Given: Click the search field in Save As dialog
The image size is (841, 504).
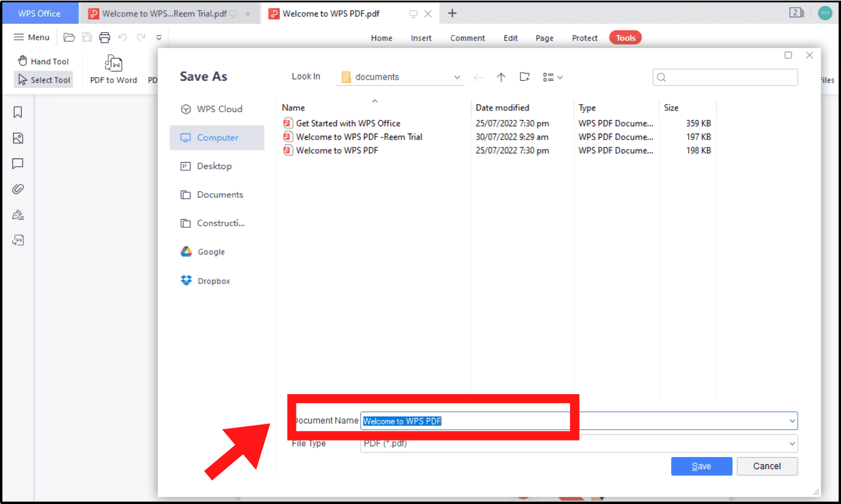Looking at the screenshot, I should point(725,77).
